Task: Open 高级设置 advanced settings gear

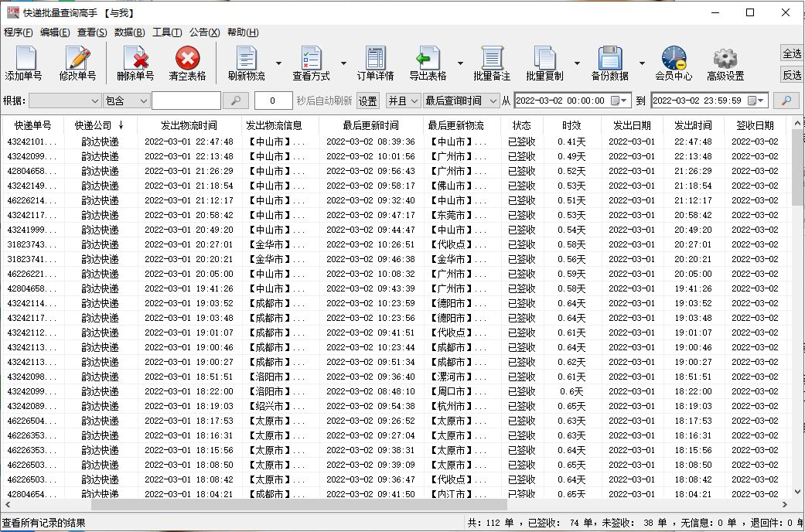Action: [x=725, y=63]
